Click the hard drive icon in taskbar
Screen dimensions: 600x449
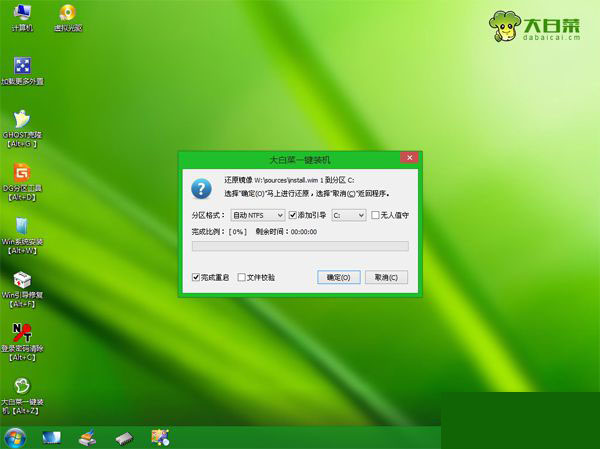tap(124, 438)
